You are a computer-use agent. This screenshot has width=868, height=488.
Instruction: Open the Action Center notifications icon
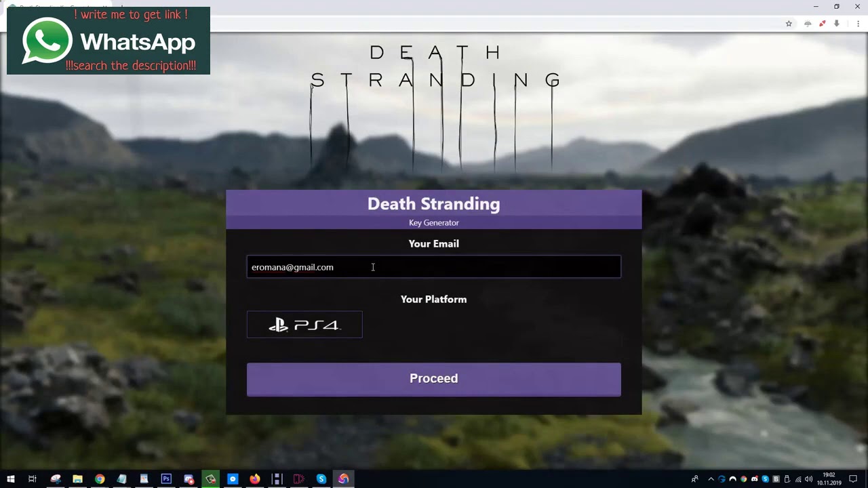point(853,479)
